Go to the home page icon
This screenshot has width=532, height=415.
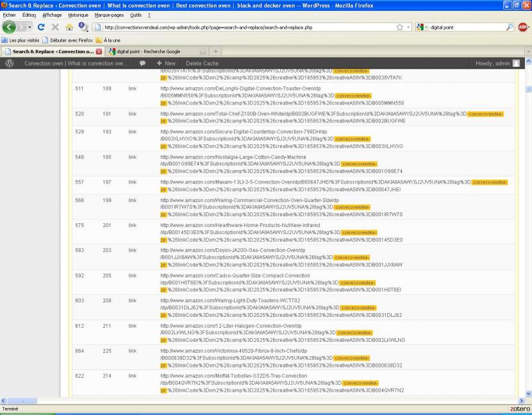69,27
